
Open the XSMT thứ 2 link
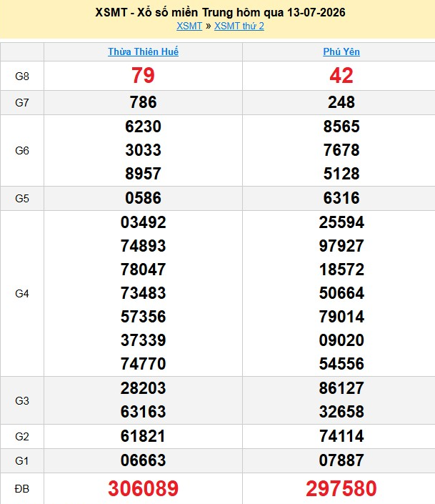pos(239,26)
